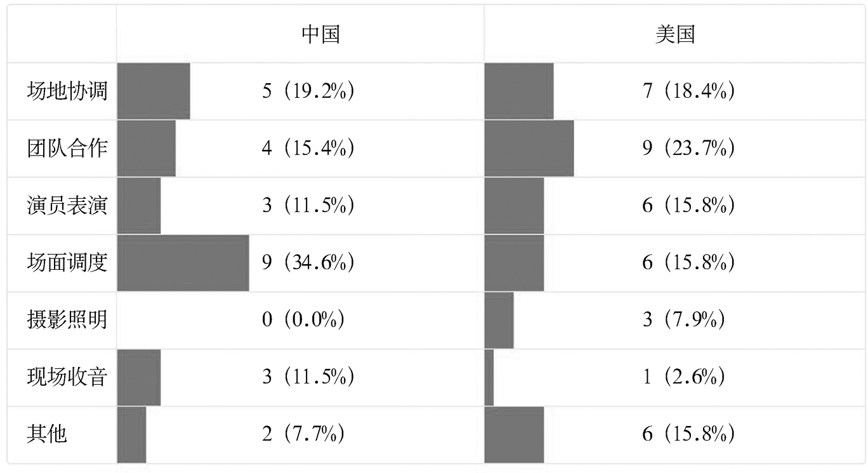The height and width of the screenshot is (473, 868).
Task: Select the 团队合作 row label
Action: [x=67, y=149]
